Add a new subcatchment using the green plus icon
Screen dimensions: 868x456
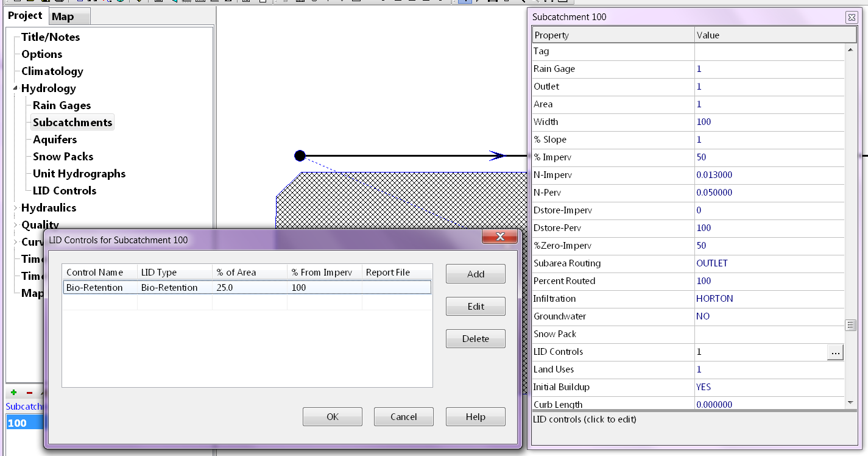tap(12, 393)
